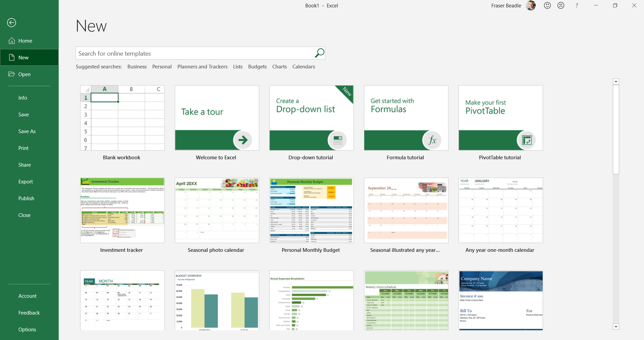
Task: Open the Print page
Action: (29, 148)
